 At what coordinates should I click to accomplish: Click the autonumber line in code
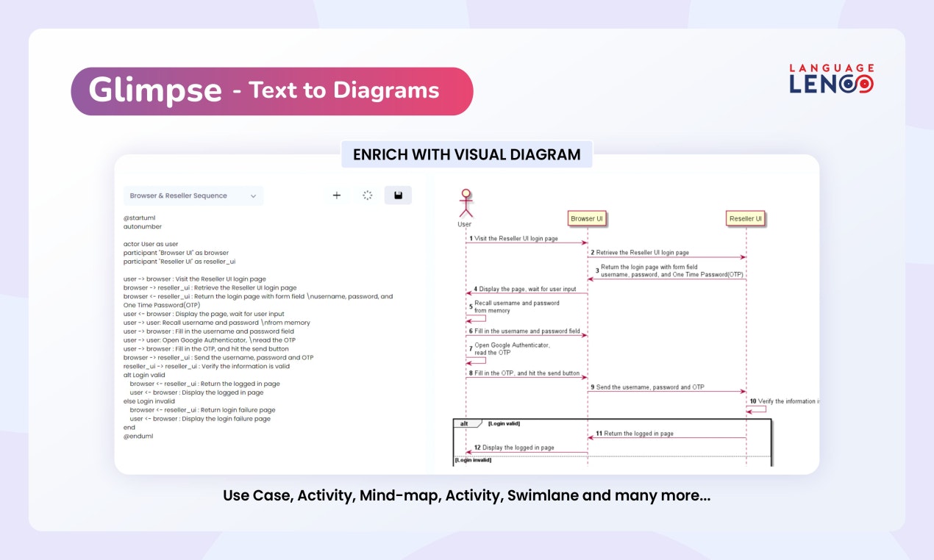[x=143, y=226]
